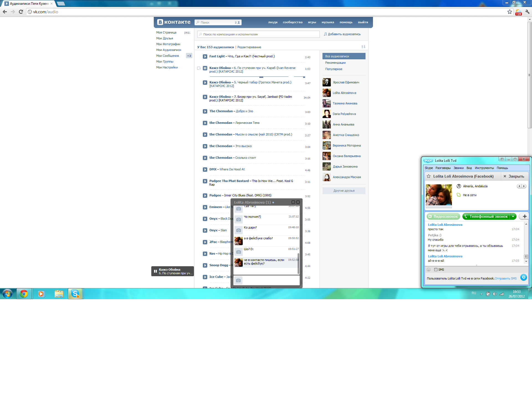This screenshot has height=415, width=532.
Task: Open Daria Polyashova's audio list
Action: click(344, 114)
